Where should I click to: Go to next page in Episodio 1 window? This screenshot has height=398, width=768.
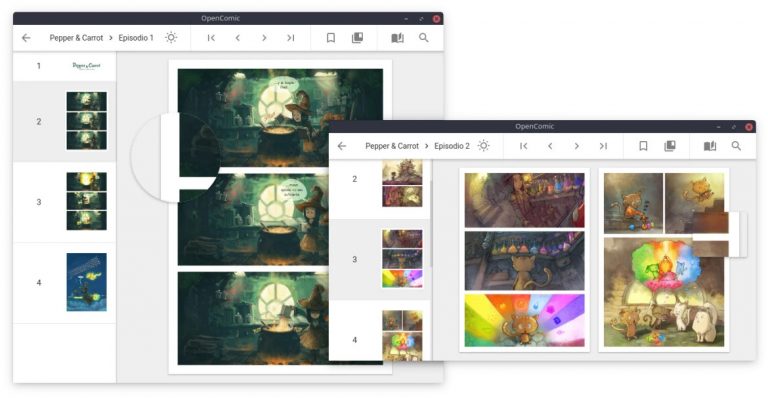pyautogui.click(x=264, y=38)
